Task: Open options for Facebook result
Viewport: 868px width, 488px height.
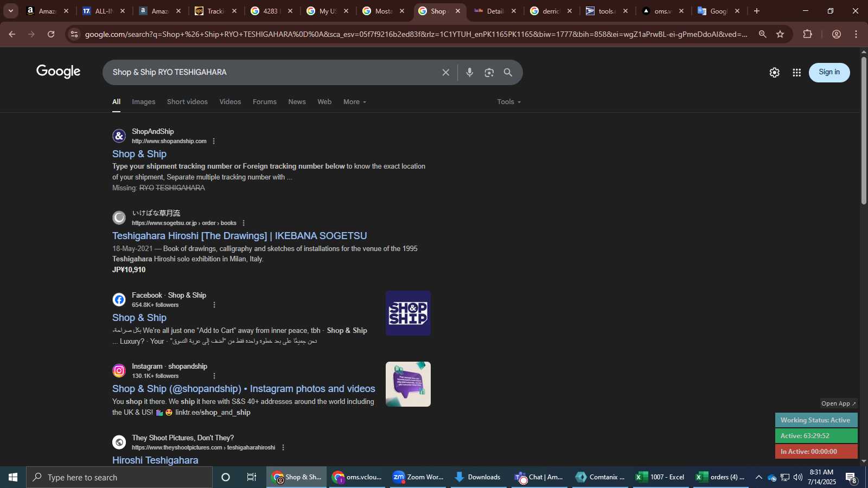Action: [x=214, y=305]
